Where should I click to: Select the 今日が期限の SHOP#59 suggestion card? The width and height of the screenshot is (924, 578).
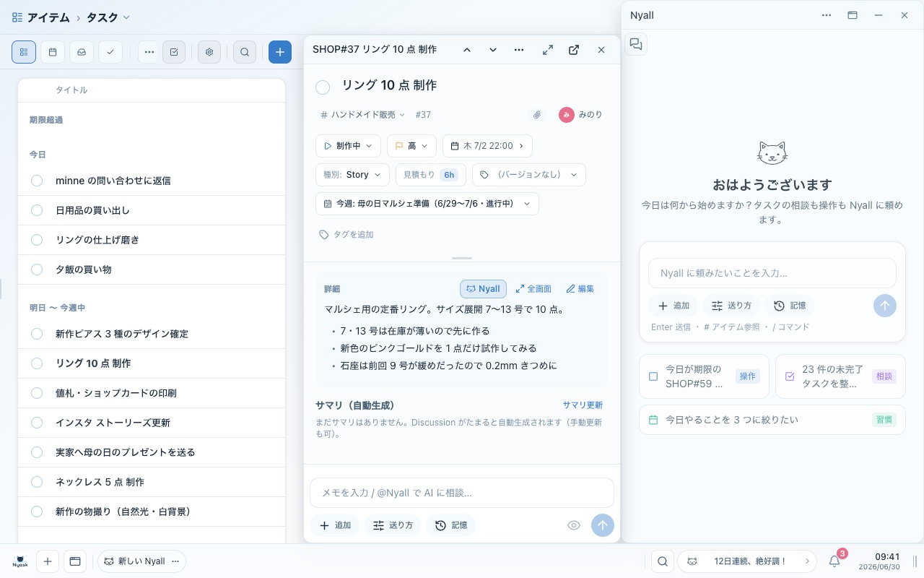point(704,376)
